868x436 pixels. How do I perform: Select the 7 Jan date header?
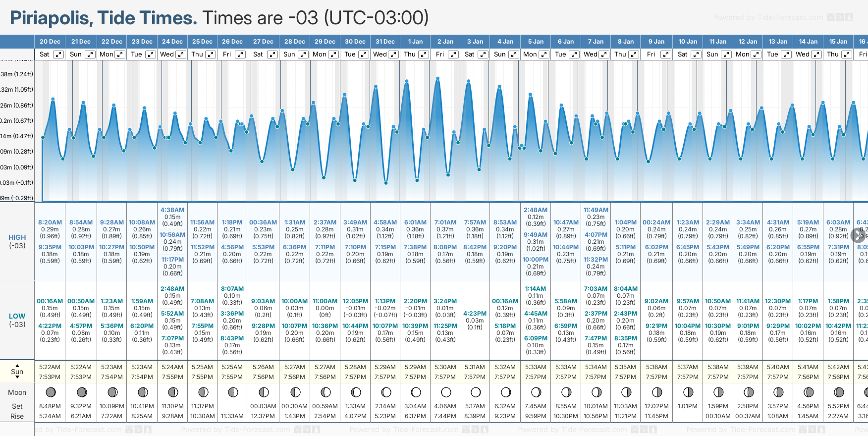596,42
